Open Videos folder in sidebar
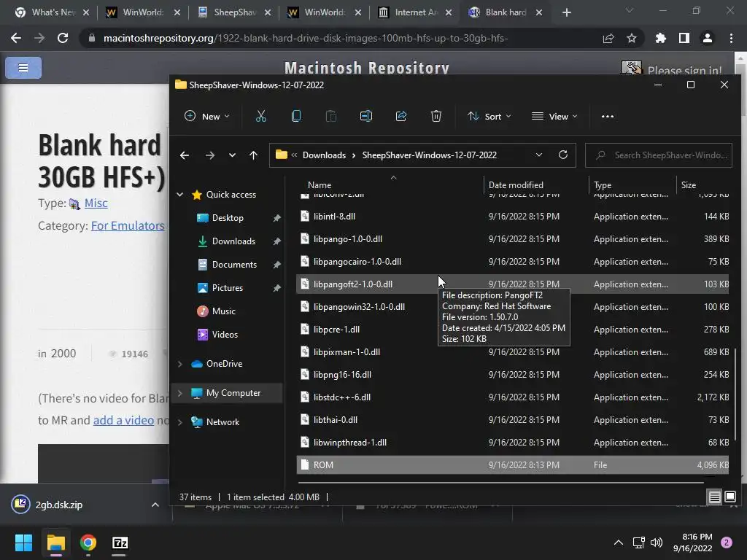The width and height of the screenshot is (747, 560). [225, 334]
